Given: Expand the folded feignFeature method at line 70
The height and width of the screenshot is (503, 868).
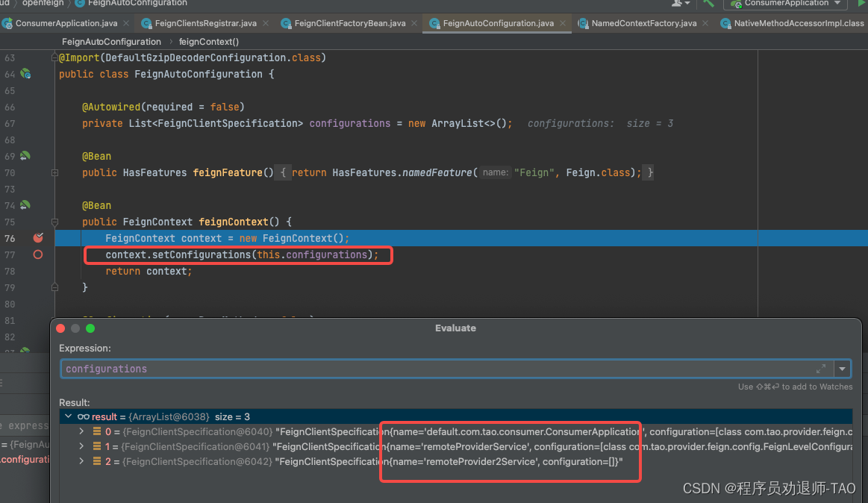Looking at the screenshot, I should (x=54, y=172).
